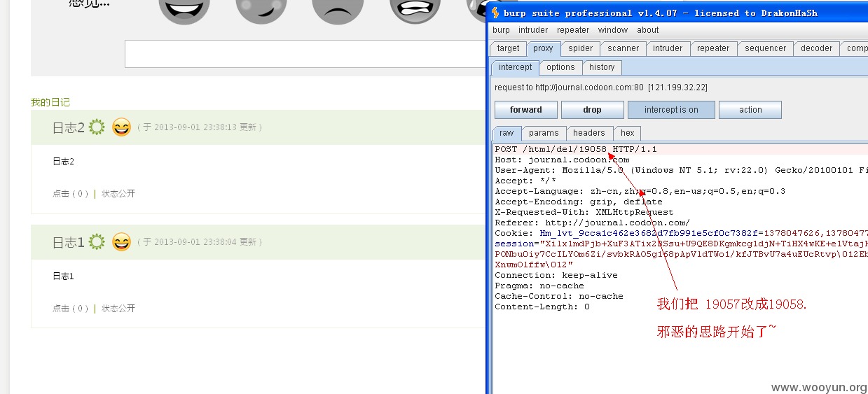The width and height of the screenshot is (868, 394).
Task: Open the window menu
Action: [613, 30]
